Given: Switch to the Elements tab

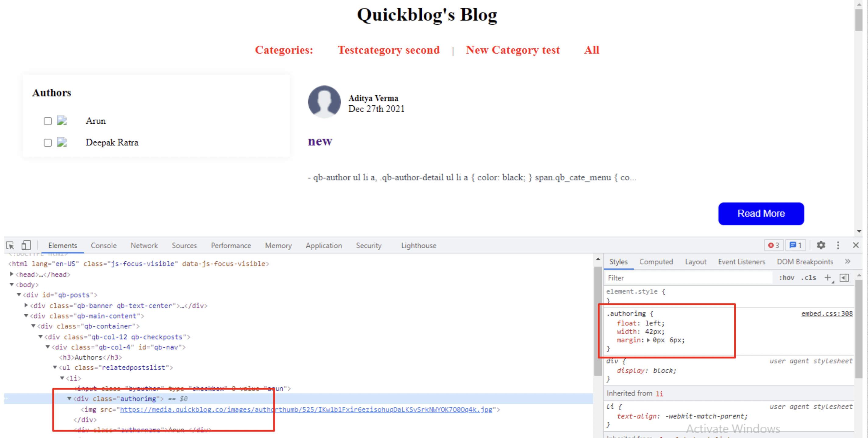Looking at the screenshot, I should 63,245.
